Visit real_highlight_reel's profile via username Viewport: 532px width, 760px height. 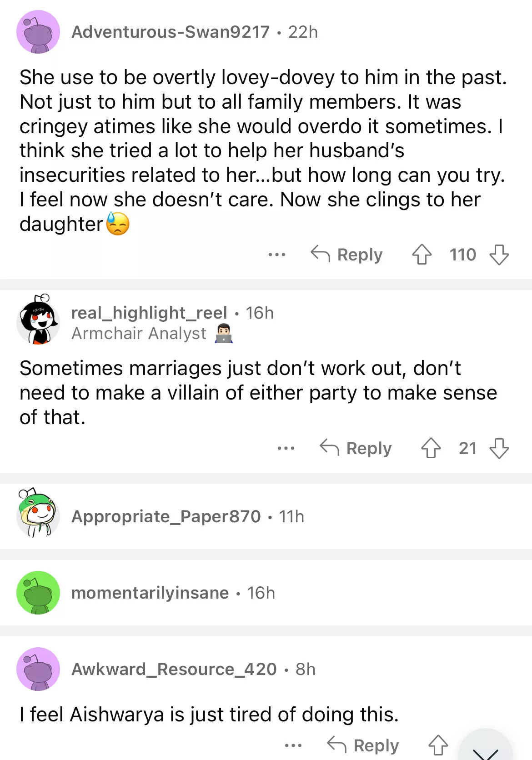pos(149,313)
